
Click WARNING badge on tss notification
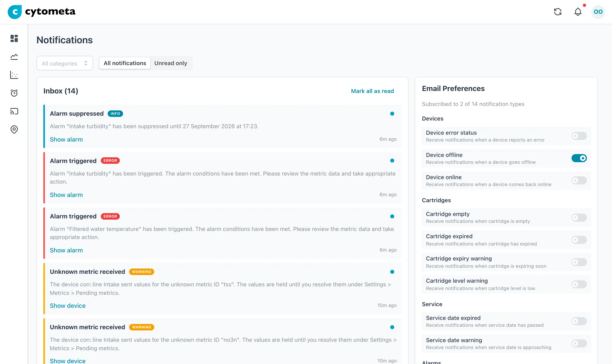click(x=141, y=272)
